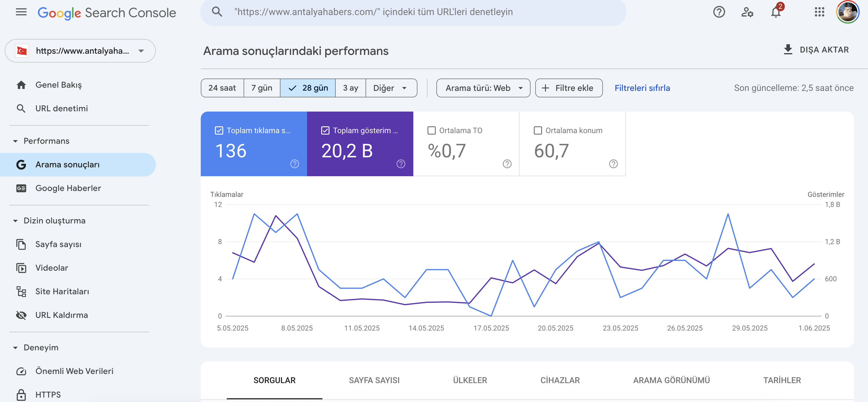Screen dimensions: 868x402
Task: Open the Diğer date range dropdown
Action: (391, 88)
